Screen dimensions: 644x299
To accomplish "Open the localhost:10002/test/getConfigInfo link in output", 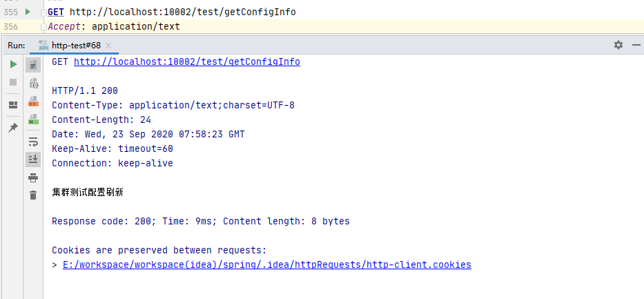I will 186,62.
